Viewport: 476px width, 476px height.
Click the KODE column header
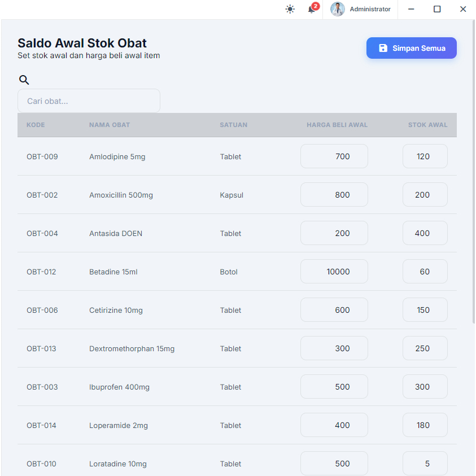click(36, 125)
